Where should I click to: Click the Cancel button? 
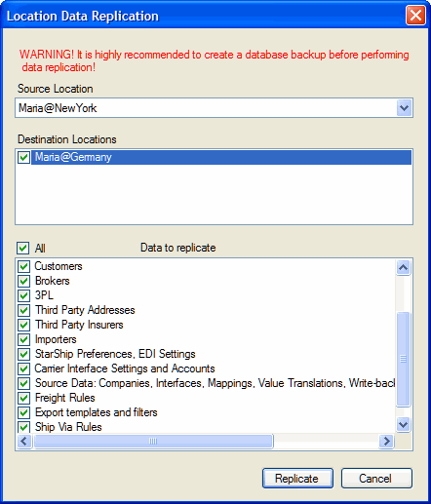point(376,479)
